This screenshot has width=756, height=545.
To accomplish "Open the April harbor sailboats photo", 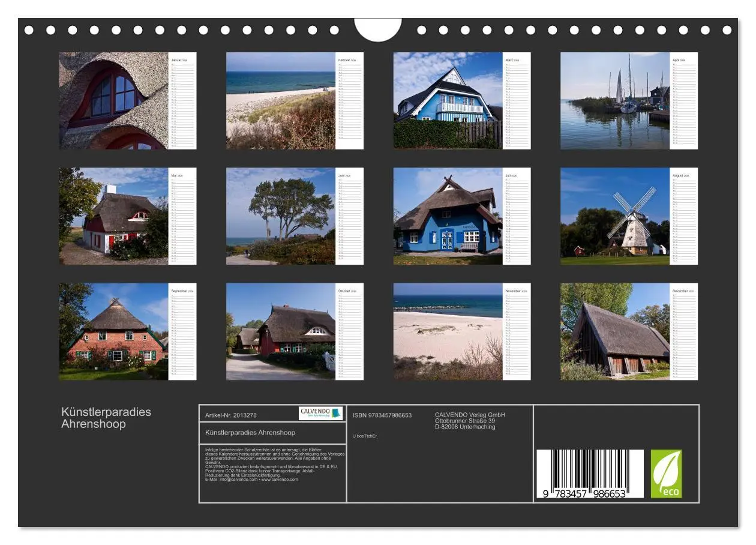I will point(615,101).
